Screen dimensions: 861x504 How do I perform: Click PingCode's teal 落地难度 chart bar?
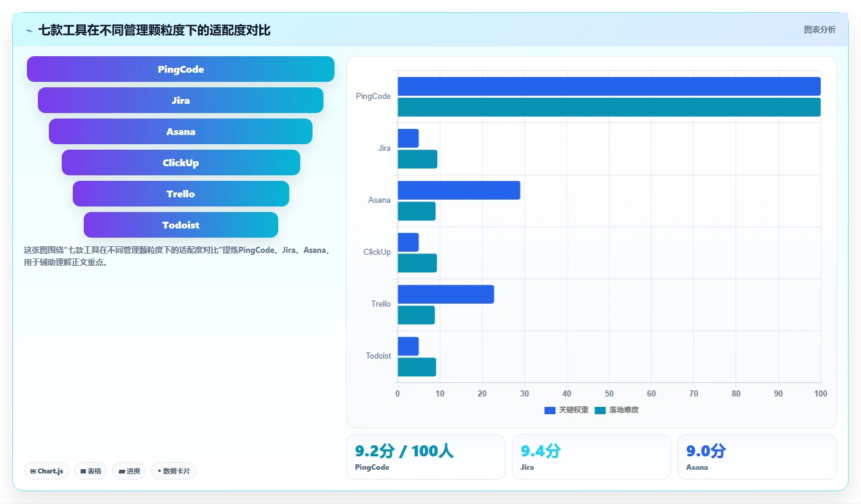pos(609,107)
